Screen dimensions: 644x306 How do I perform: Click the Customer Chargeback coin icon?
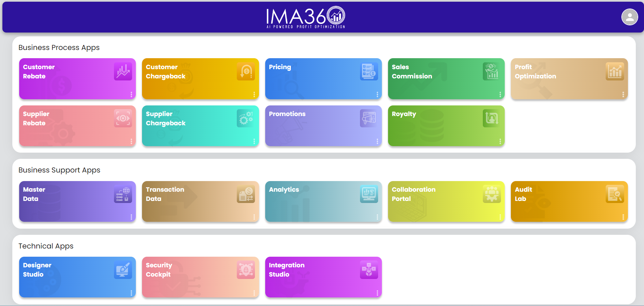246,72
